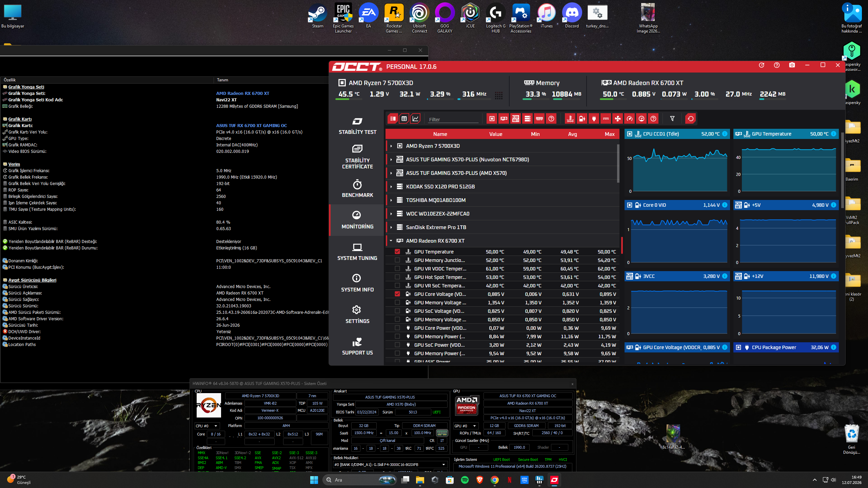Open info for CPU CCD1 (Tdie) graph
The image size is (868, 488).
(725, 134)
